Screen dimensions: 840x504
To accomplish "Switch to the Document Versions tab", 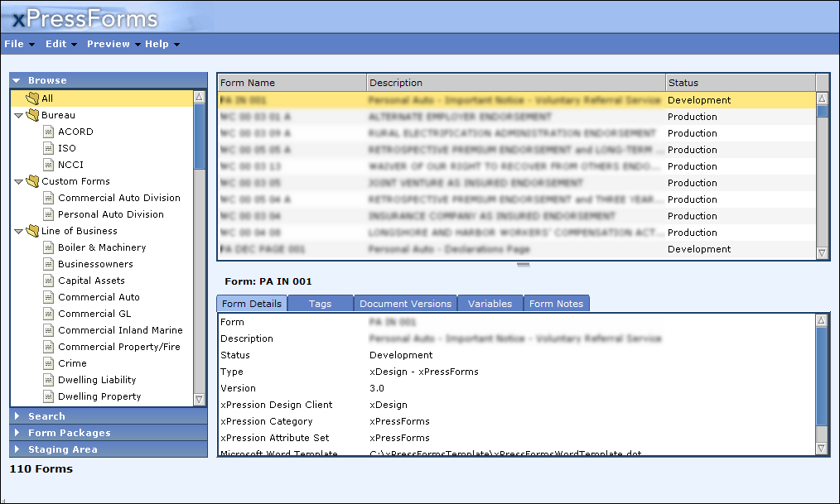I will click(405, 304).
